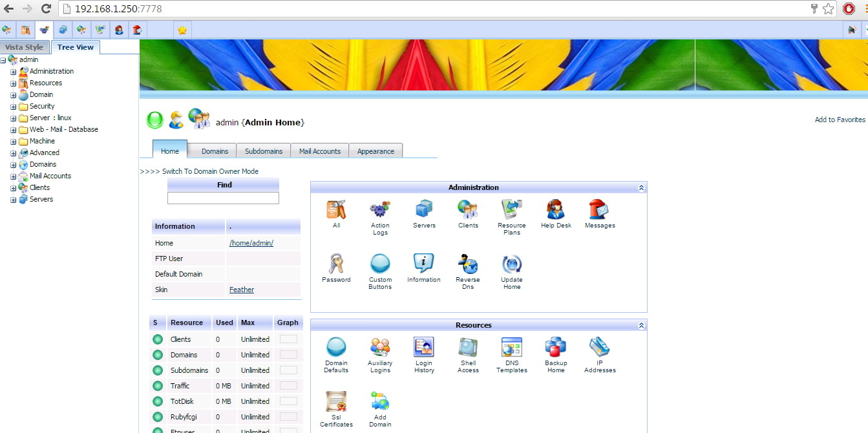Select Clients in the left tree

point(39,187)
